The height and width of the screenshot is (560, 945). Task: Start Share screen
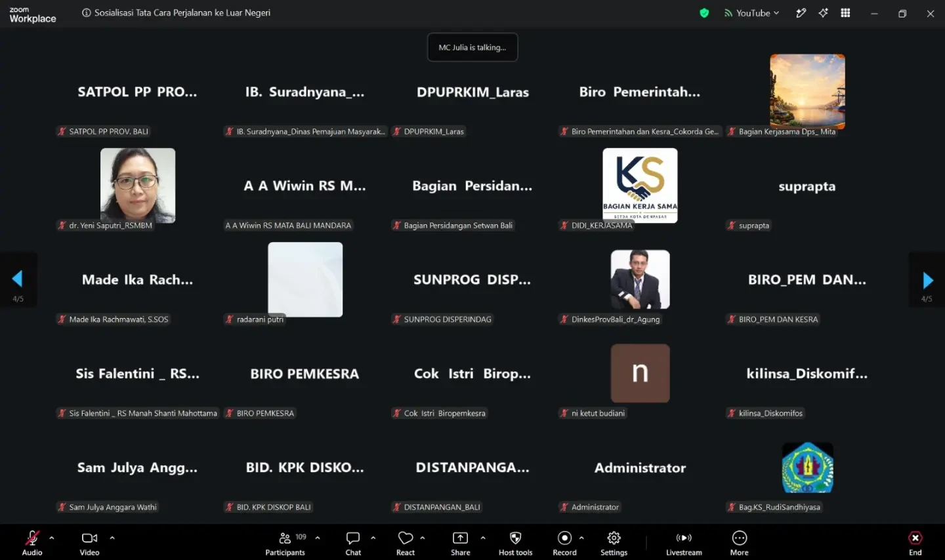[461, 543]
